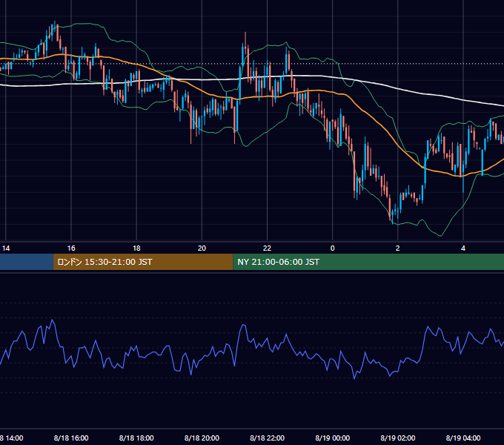Click the 20 hour axis label
Viewport: 504px width, 445px height.
[202, 248]
